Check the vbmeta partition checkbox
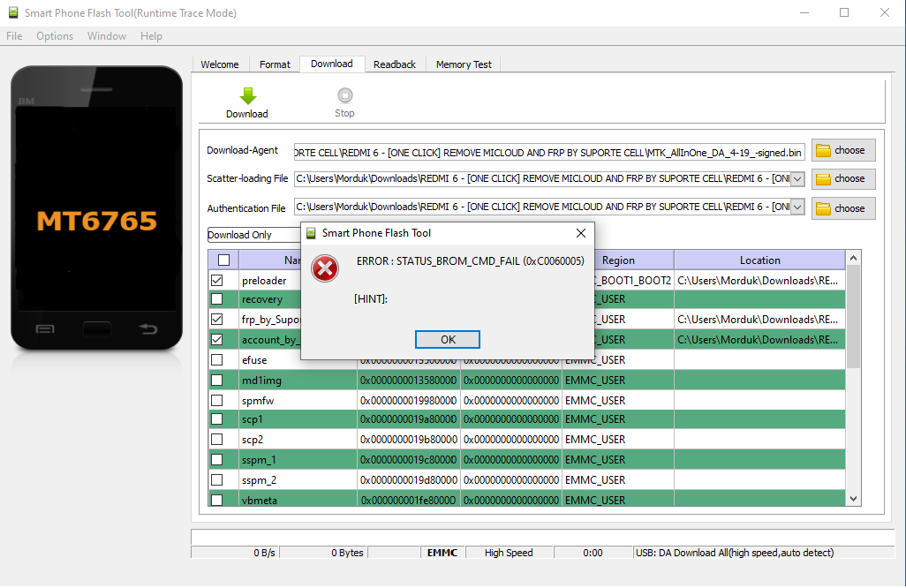The height and width of the screenshot is (588, 906). (x=216, y=500)
